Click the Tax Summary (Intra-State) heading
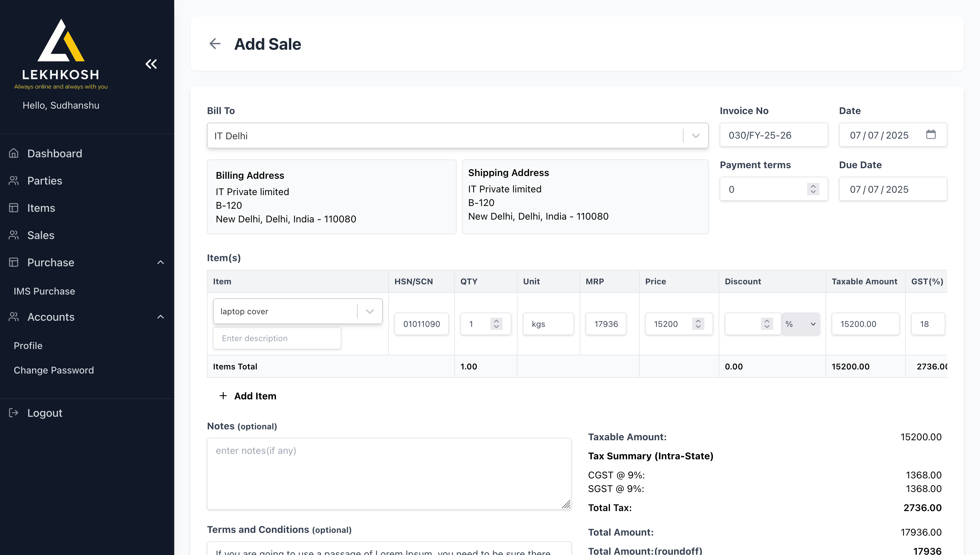 (x=651, y=456)
